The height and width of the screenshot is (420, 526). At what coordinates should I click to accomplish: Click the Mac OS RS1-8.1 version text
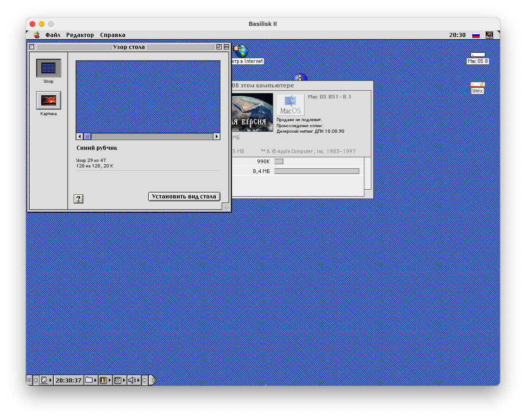329,97
